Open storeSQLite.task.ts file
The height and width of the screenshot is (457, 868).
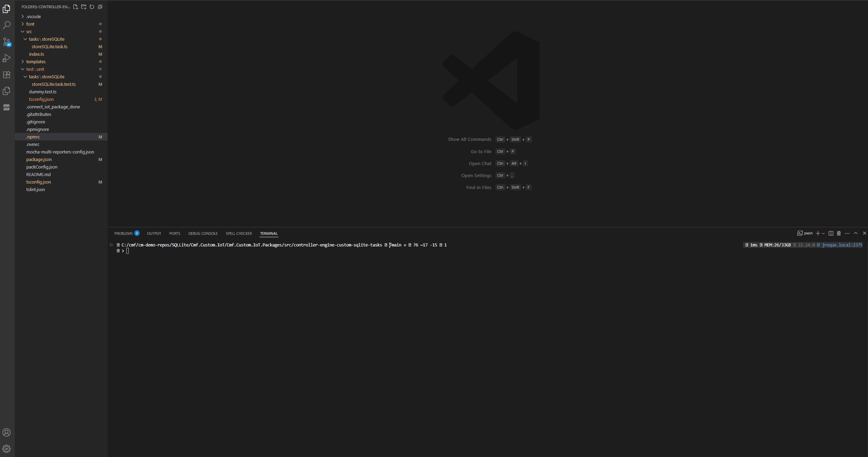click(61, 46)
